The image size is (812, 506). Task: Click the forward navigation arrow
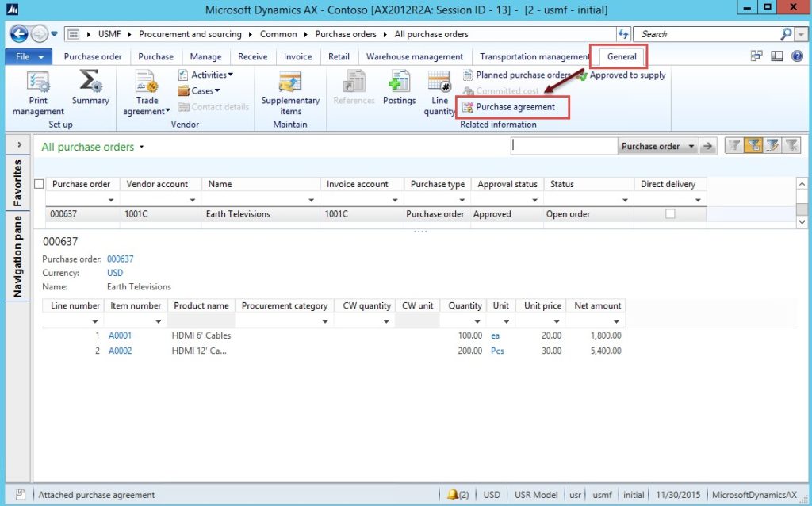(x=39, y=34)
